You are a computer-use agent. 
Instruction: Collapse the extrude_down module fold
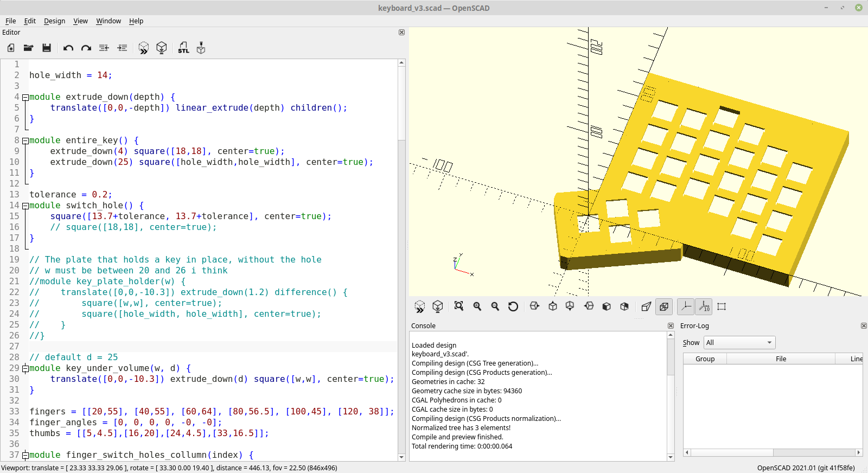pyautogui.click(x=25, y=97)
